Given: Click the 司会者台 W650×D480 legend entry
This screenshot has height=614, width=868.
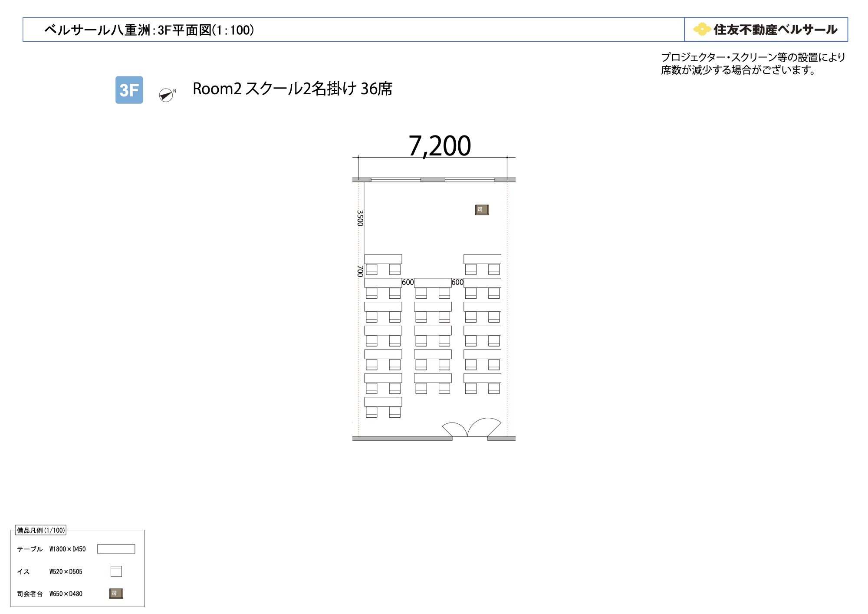Looking at the screenshot, I should [x=49, y=594].
